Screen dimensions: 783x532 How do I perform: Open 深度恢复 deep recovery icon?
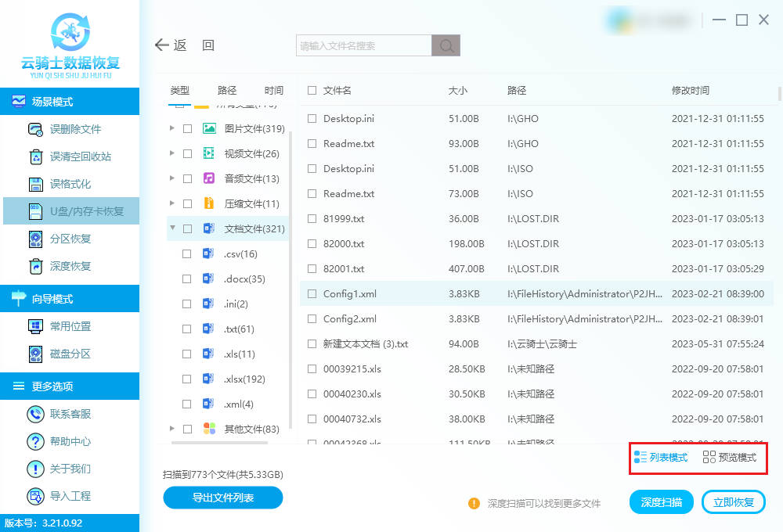tap(36, 266)
